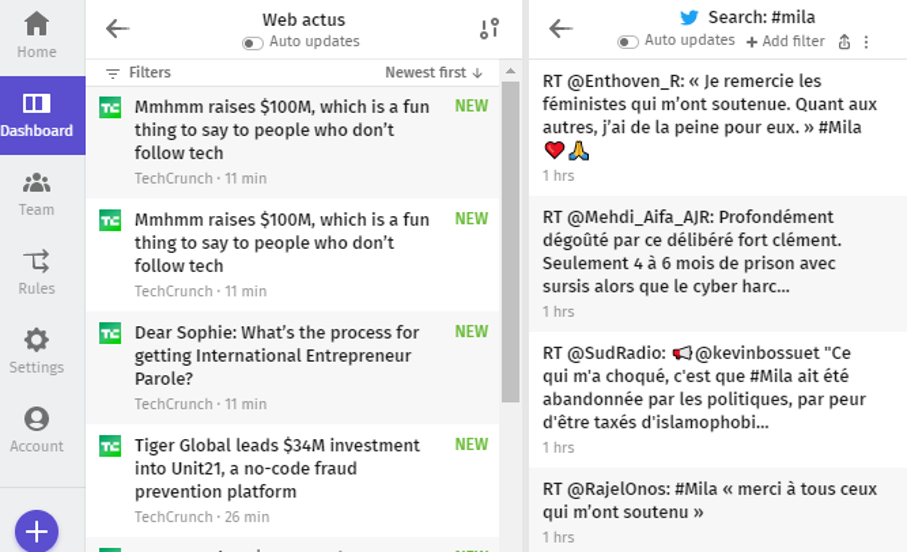
Task: Toggle Auto updates for Web actus
Action: pos(252,42)
